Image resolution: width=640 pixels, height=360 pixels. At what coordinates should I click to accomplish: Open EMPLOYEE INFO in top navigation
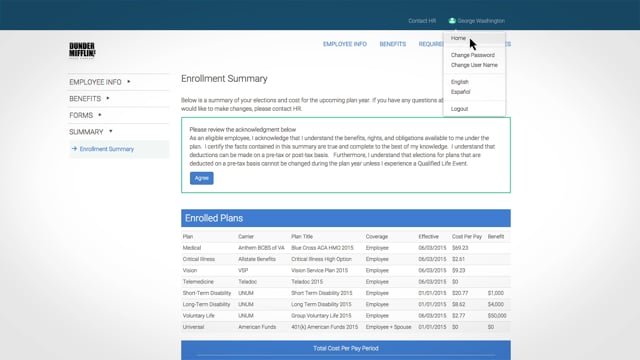click(345, 44)
